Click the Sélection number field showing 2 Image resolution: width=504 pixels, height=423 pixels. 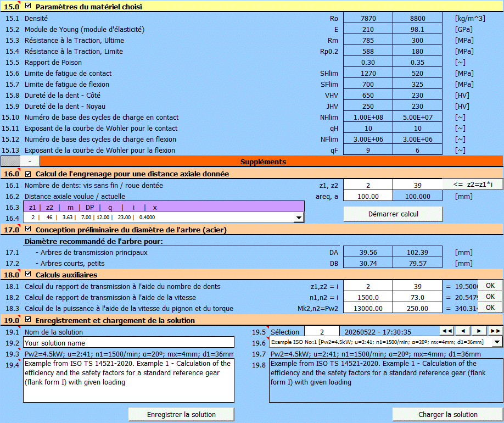pyautogui.click(x=322, y=332)
